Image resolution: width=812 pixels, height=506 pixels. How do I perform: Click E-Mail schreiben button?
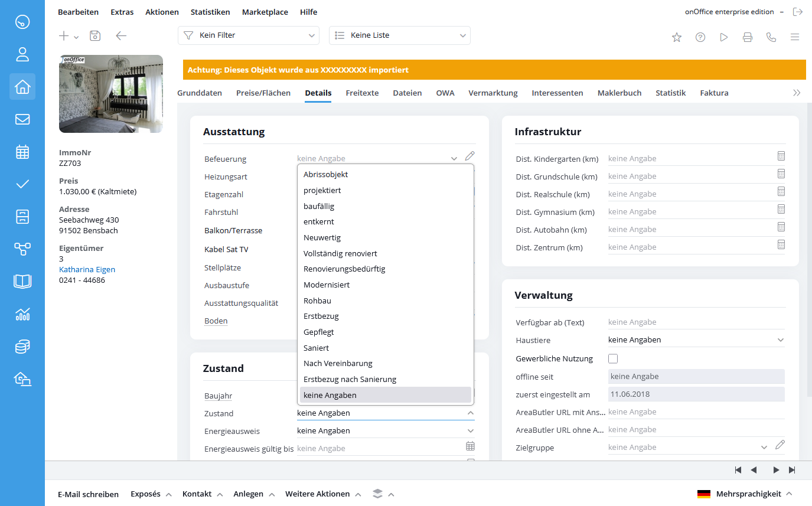coord(88,494)
